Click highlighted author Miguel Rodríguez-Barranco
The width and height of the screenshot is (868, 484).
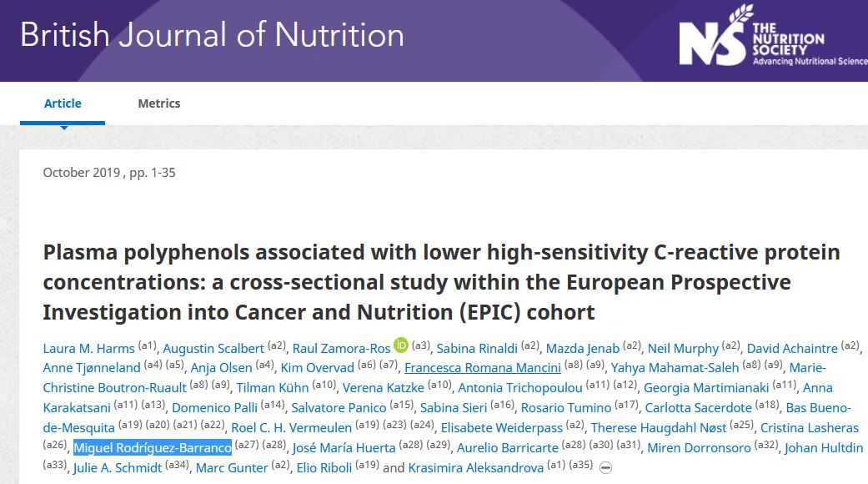[x=153, y=448]
